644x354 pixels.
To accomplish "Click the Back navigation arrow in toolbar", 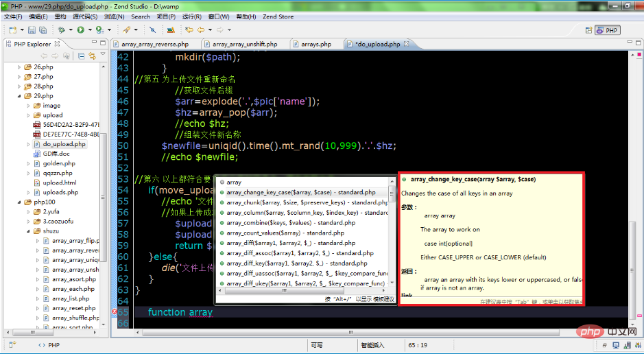I will [201, 30].
